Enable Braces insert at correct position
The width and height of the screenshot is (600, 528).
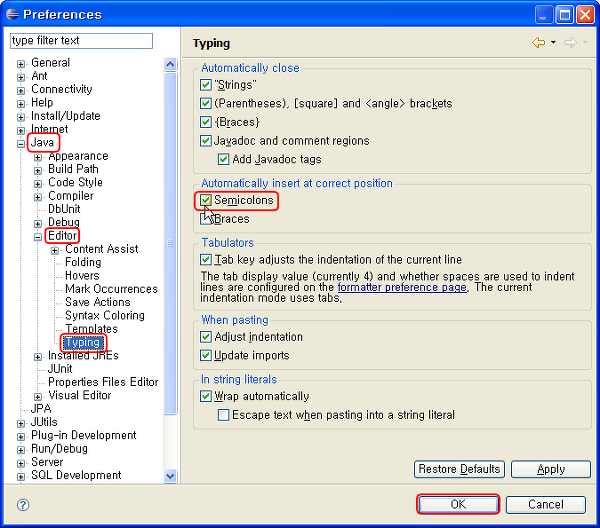point(205,219)
